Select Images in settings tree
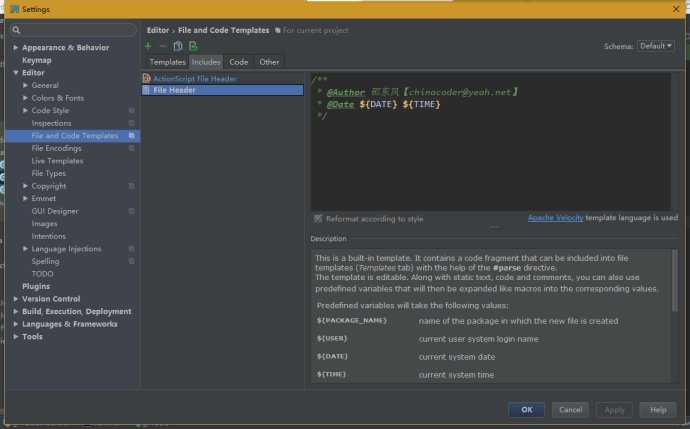Image resolution: width=690 pixels, height=429 pixels. (x=44, y=224)
